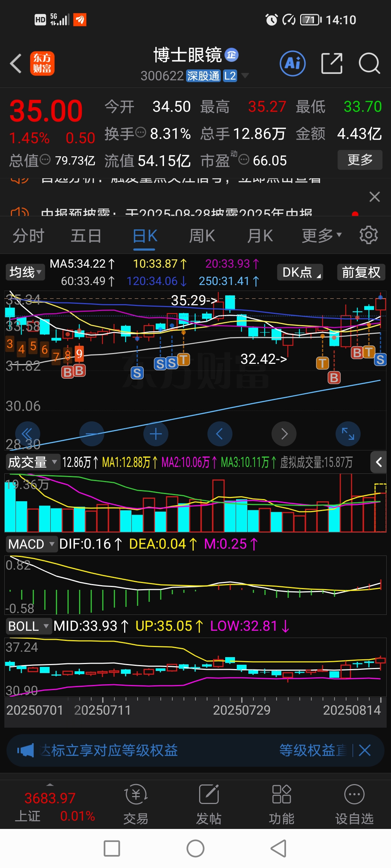The image size is (391, 868).
Task: Tap the 35.29 high label on chart
Action: pyautogui.click(x=194, y=300)
